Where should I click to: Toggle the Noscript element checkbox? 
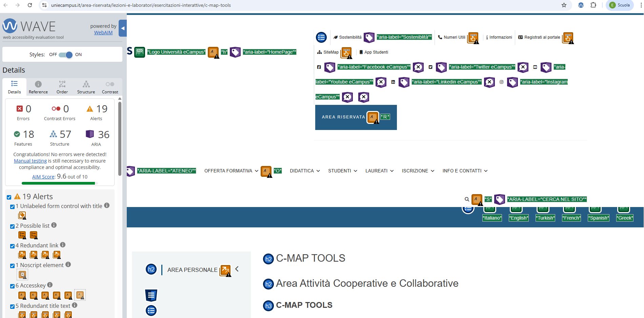click(13, 266)
